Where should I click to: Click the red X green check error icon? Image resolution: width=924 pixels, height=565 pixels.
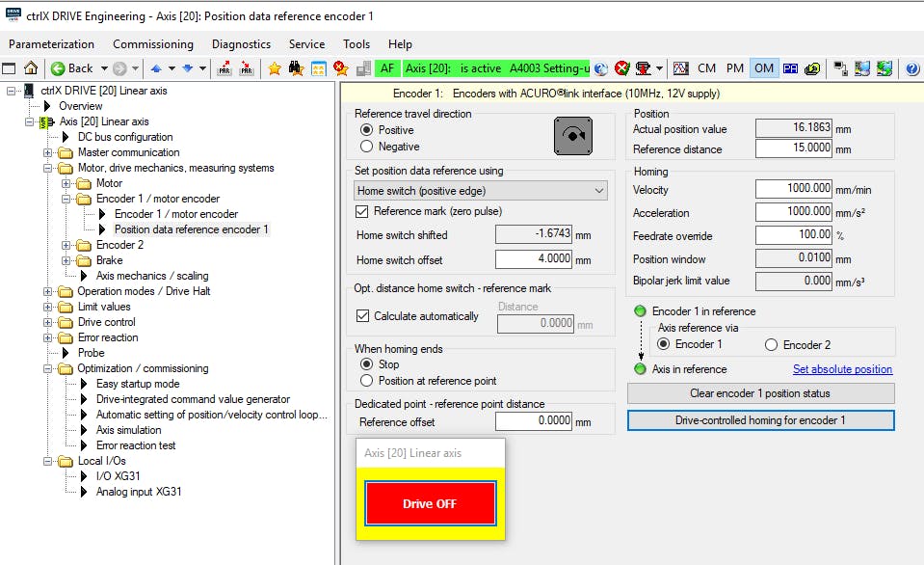click(621, 68)
